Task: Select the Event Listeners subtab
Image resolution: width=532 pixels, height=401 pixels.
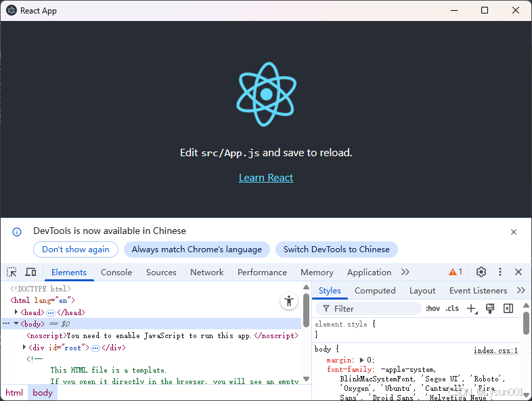Action: 478,291
